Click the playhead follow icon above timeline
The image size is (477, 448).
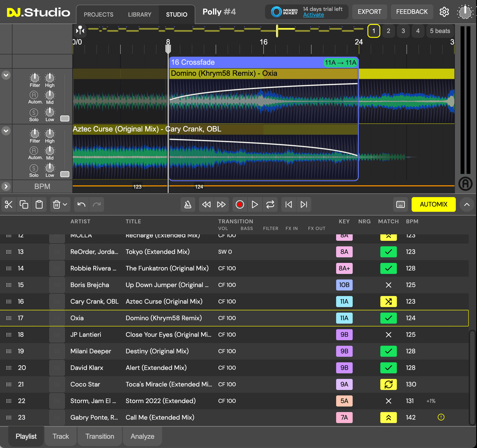tap(80, 30)
